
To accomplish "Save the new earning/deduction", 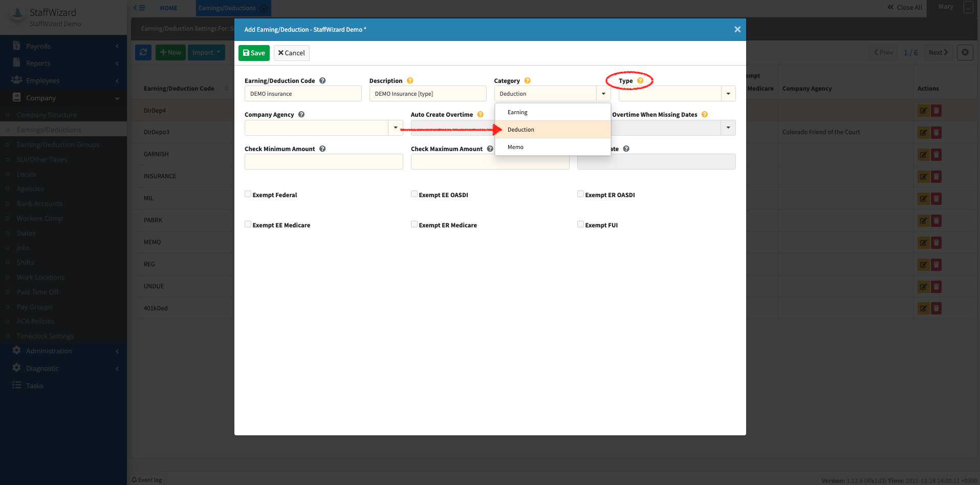I will (254, 53).
